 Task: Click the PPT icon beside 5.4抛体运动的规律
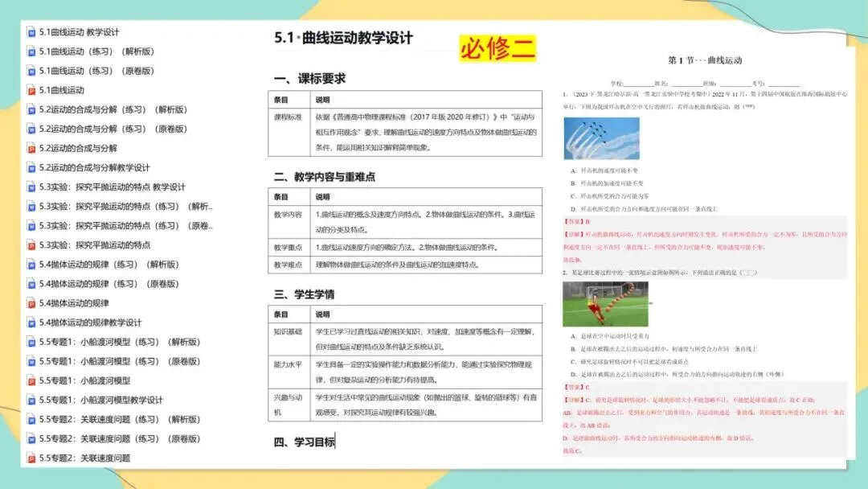pos(31,303)
